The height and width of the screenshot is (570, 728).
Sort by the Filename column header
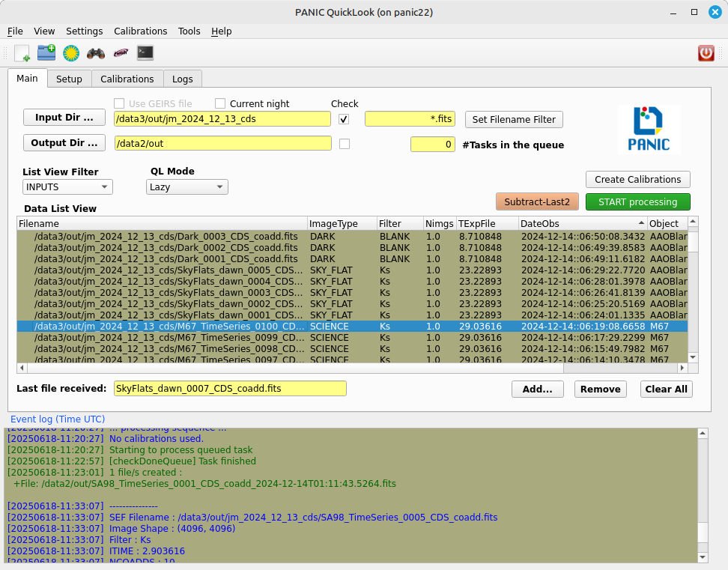tap(163, 224)
